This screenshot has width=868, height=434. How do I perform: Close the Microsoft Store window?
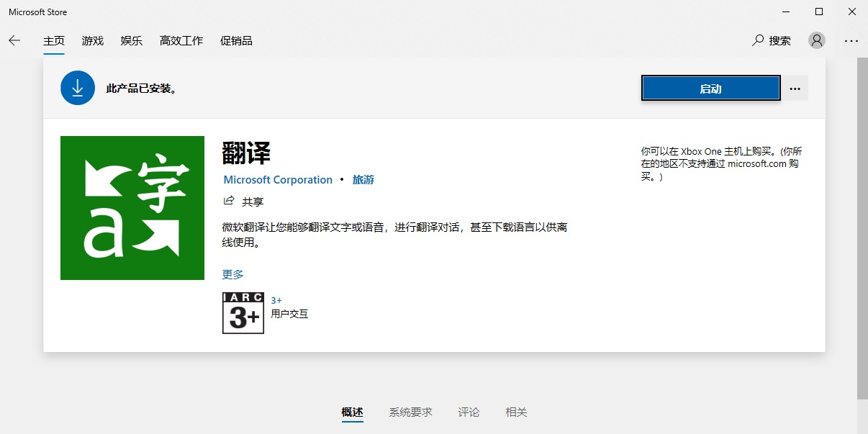(x=851, y=12)
